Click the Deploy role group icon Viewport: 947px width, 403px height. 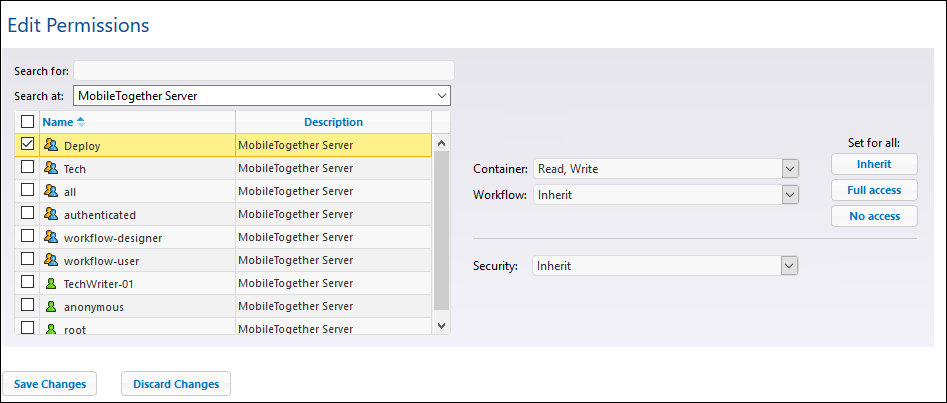tap(50, 145)
